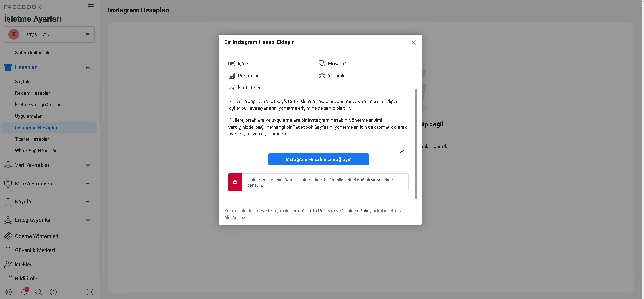Select Uygulamalar in the sidebar
This screenshot has width=644, height=299.
click(28, 116)
